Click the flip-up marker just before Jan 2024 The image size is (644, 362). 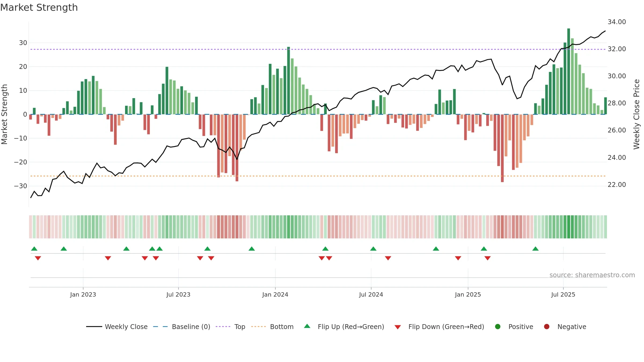252,249
